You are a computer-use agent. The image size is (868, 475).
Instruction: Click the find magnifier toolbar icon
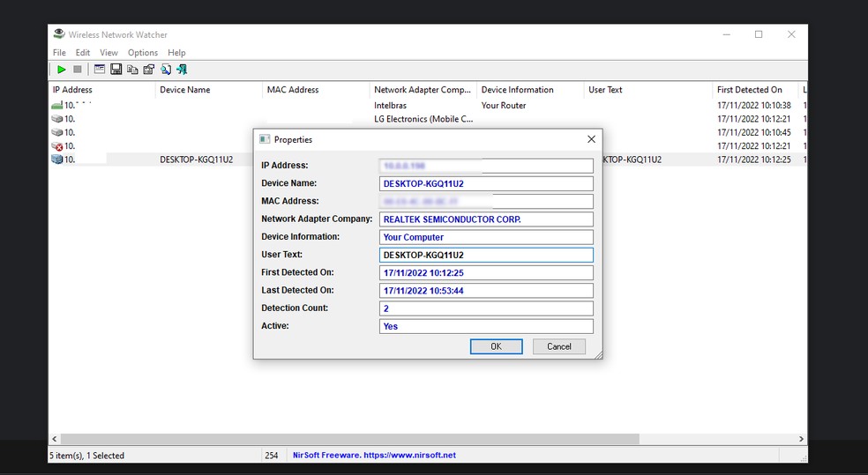point(165,70)
